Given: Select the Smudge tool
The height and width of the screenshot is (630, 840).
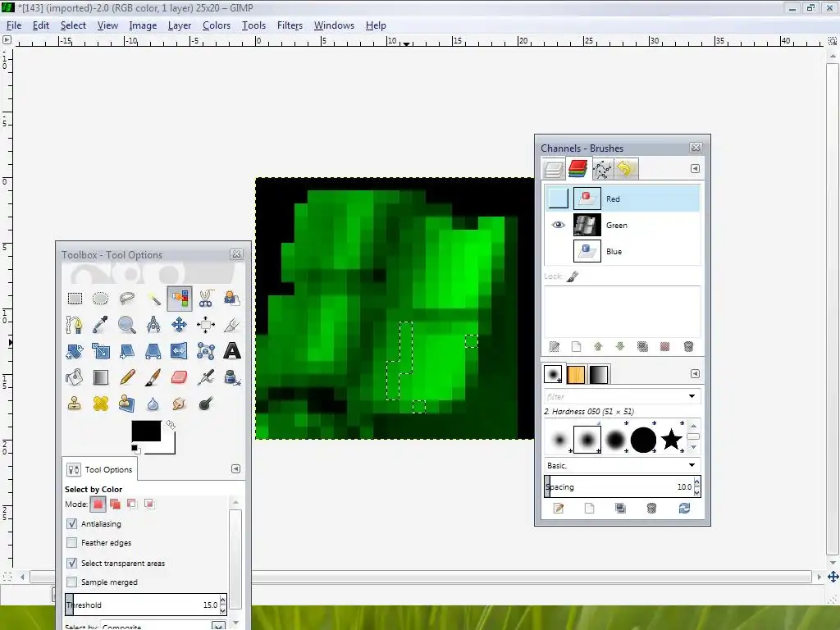Looking at the screenshot, I should (x=180, y=404).
